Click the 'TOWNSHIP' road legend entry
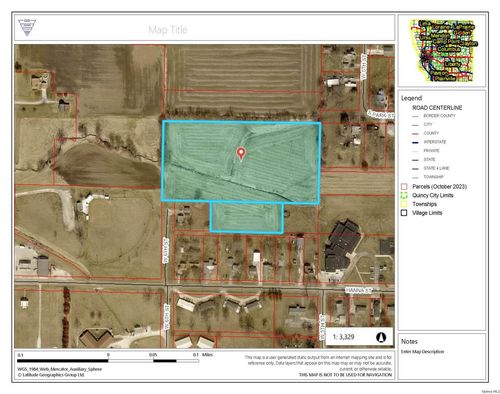The width and height of the screenshot is (500, 394). click(433, 177)
